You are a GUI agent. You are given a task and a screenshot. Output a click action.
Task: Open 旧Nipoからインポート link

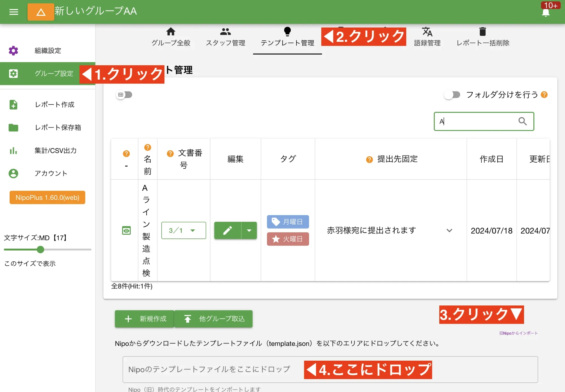pos(518,333)
